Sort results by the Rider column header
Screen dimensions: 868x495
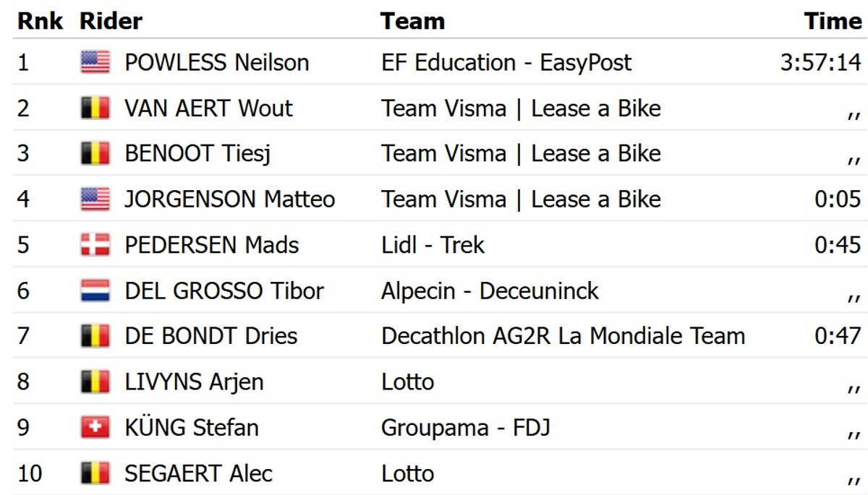tap(111, 21)
